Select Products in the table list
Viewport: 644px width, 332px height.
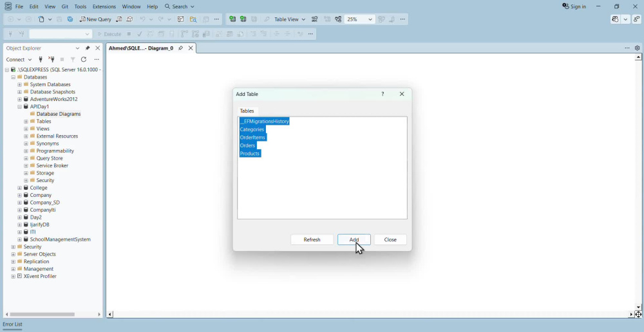click(x=250, y=154)
